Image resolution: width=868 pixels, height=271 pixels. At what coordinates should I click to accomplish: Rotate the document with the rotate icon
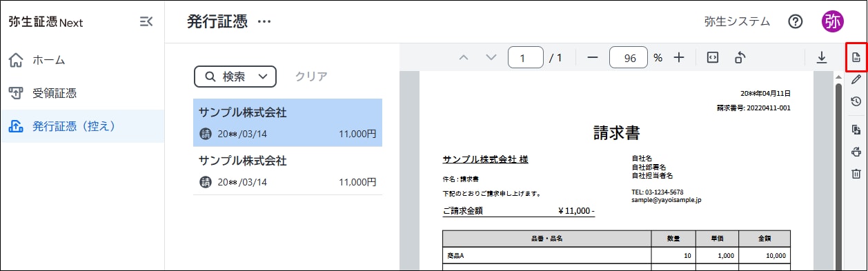pos(740,58)
